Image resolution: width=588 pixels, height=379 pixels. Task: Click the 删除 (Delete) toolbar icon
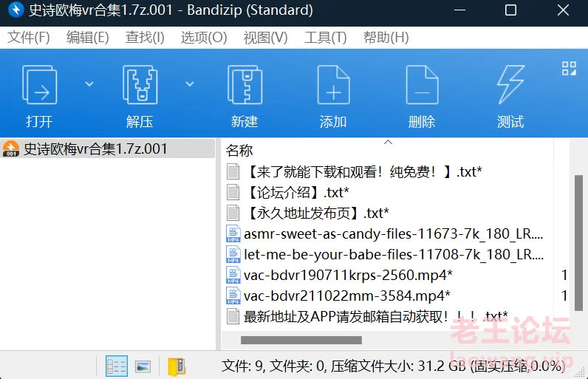(422, 85)
